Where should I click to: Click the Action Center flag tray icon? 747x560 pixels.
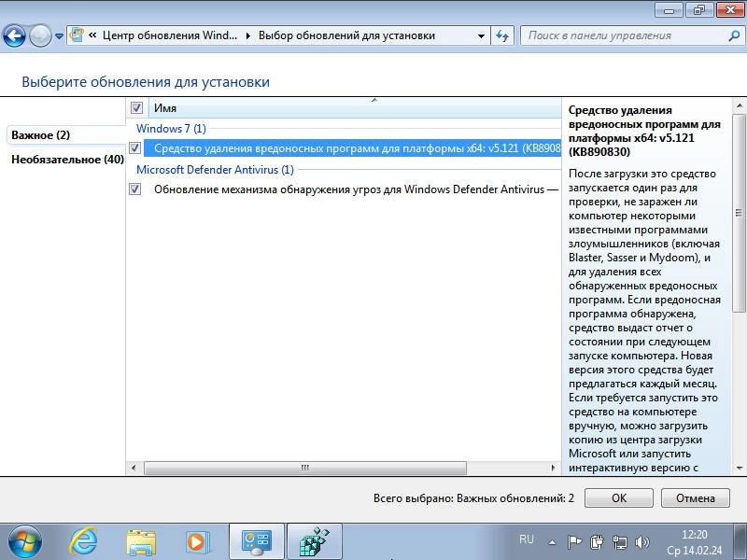pyautogui.click(x=575, y=540)
